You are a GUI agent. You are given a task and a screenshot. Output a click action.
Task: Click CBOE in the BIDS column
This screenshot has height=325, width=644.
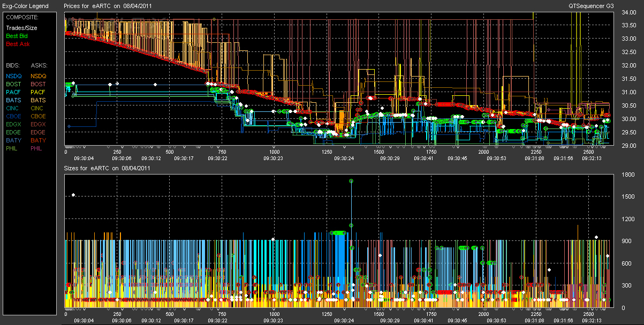click(x=14, y=116)
